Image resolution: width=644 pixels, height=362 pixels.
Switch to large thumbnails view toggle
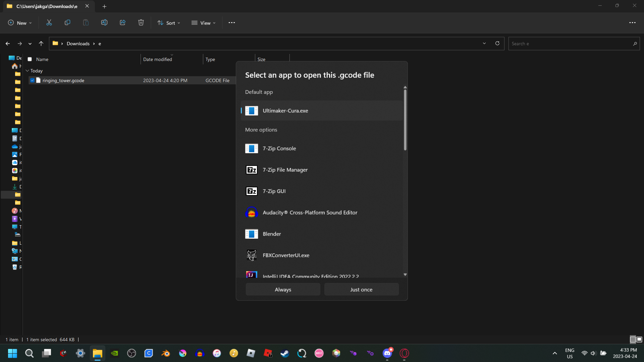tap(639, 339)
